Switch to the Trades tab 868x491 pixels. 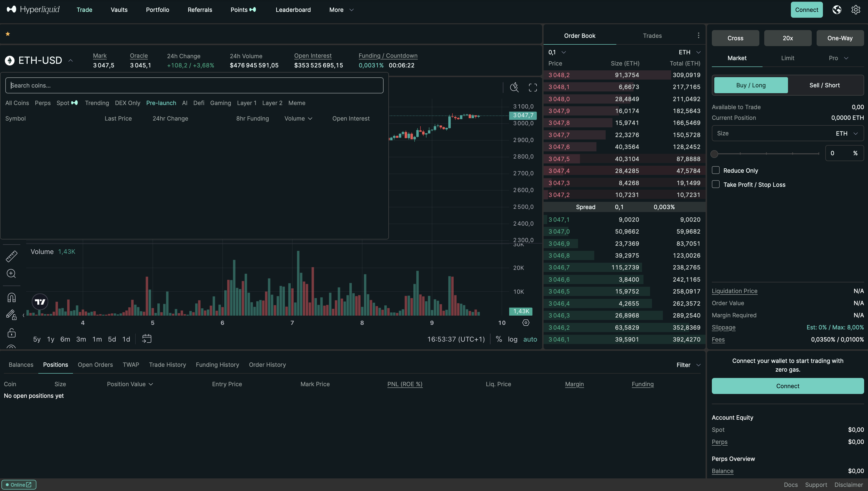click(x=652, y=35)
